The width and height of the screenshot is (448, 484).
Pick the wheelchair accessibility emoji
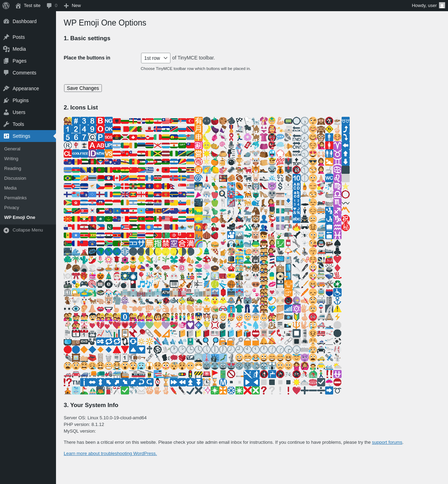click(337, 292)
